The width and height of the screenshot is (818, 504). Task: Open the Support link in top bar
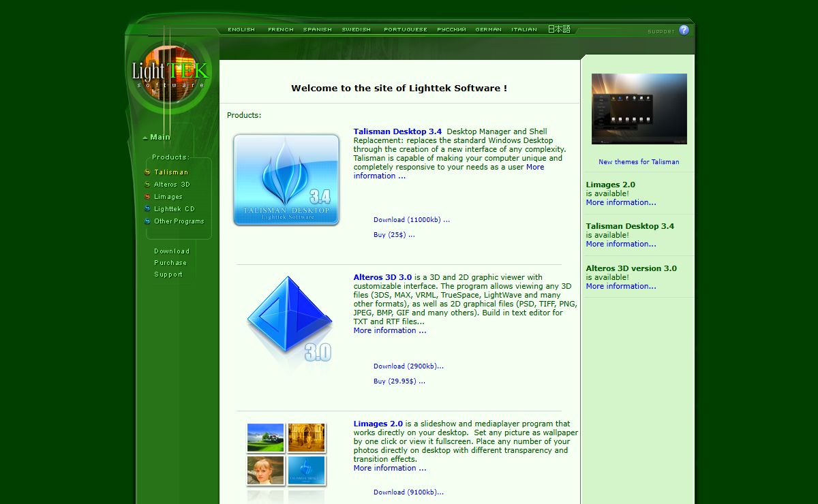[661, 32]
